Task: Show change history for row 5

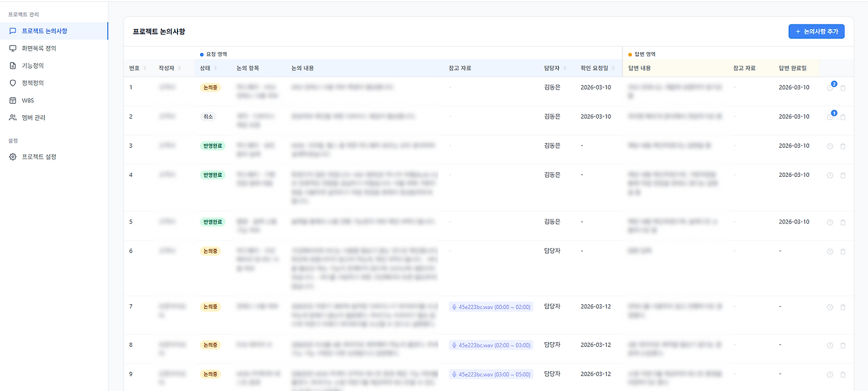Action: coord(830,222)
